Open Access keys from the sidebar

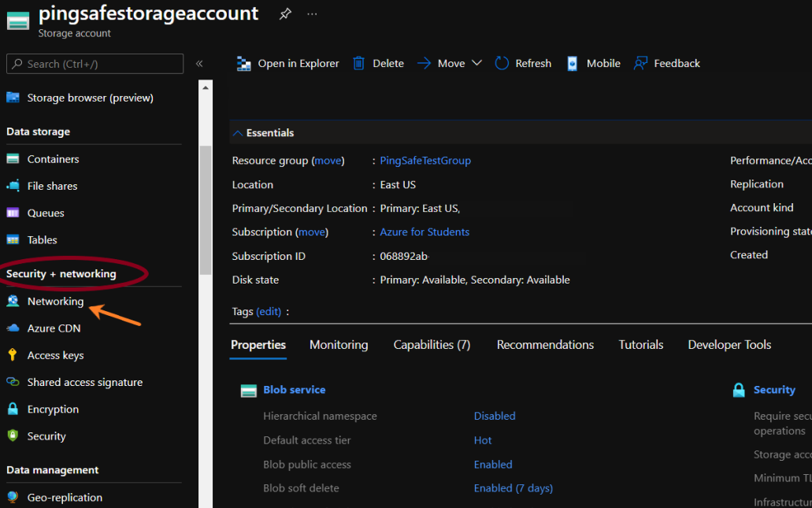(55, 355)
